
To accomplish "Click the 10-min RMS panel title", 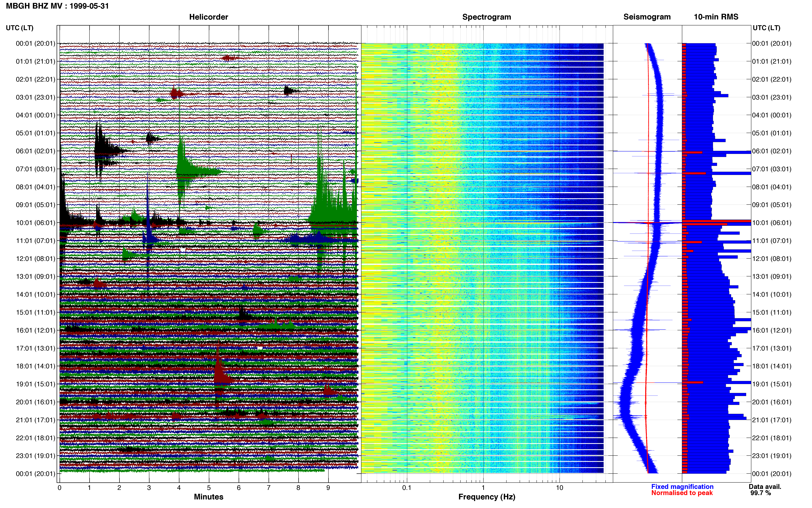I will 716,17.
